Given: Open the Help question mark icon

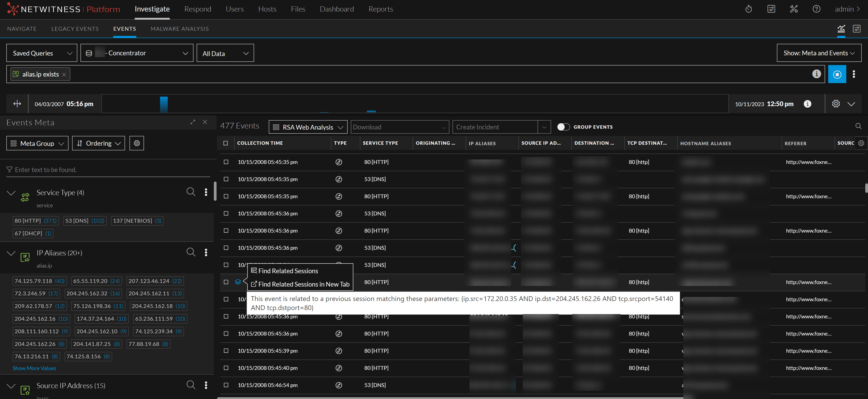Looking at the screenshot, I should tap(816, 9).
